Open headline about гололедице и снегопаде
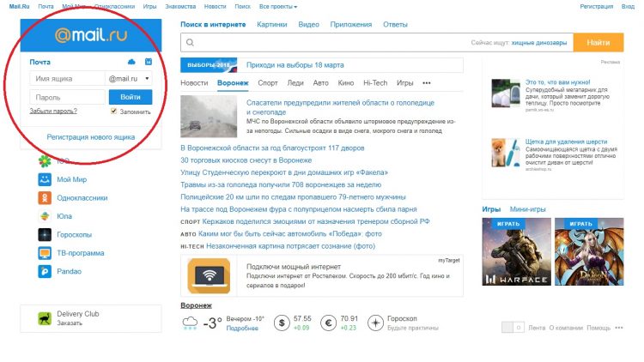Viewport: 644px width, 362px height. 340,107
